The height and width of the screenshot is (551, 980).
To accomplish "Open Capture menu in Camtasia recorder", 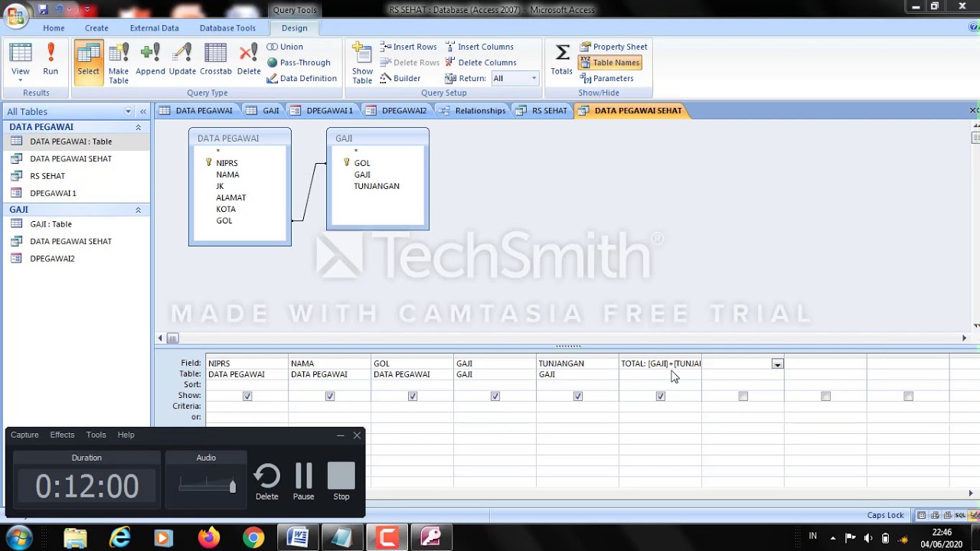I will coord(24,435).
